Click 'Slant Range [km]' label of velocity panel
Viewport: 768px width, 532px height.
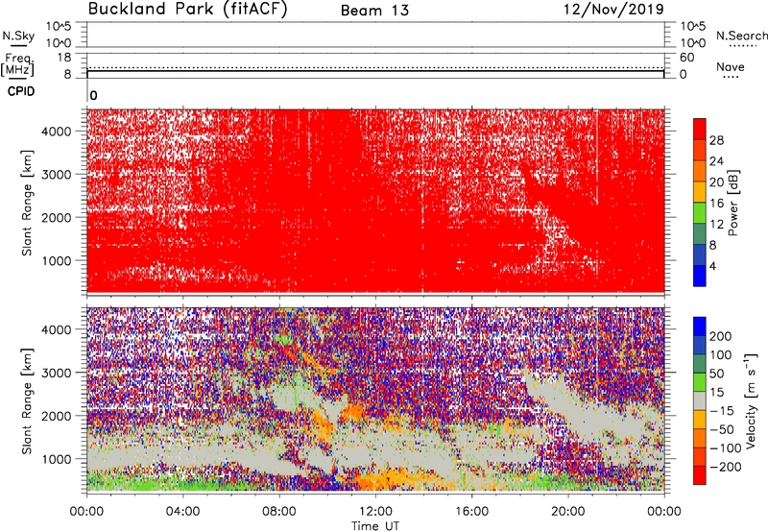coord(27,400)
